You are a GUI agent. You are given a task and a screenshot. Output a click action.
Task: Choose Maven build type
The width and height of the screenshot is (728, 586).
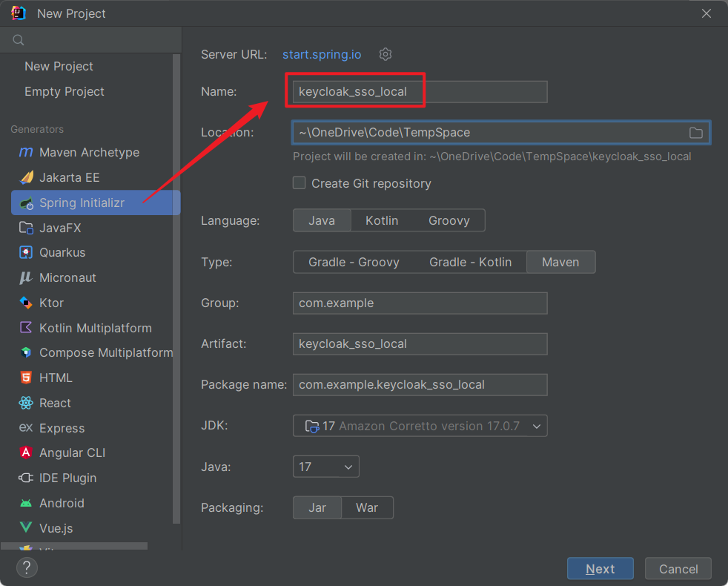[560, 262]
